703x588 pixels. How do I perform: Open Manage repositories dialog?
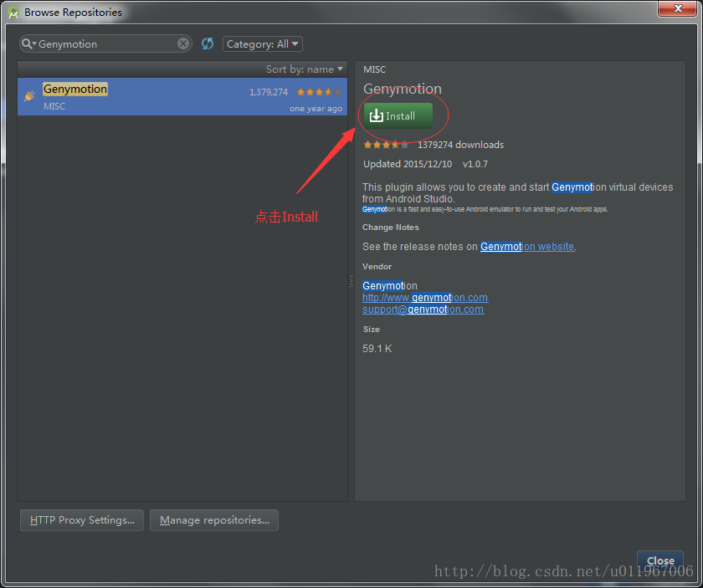[x=214, y=520]
